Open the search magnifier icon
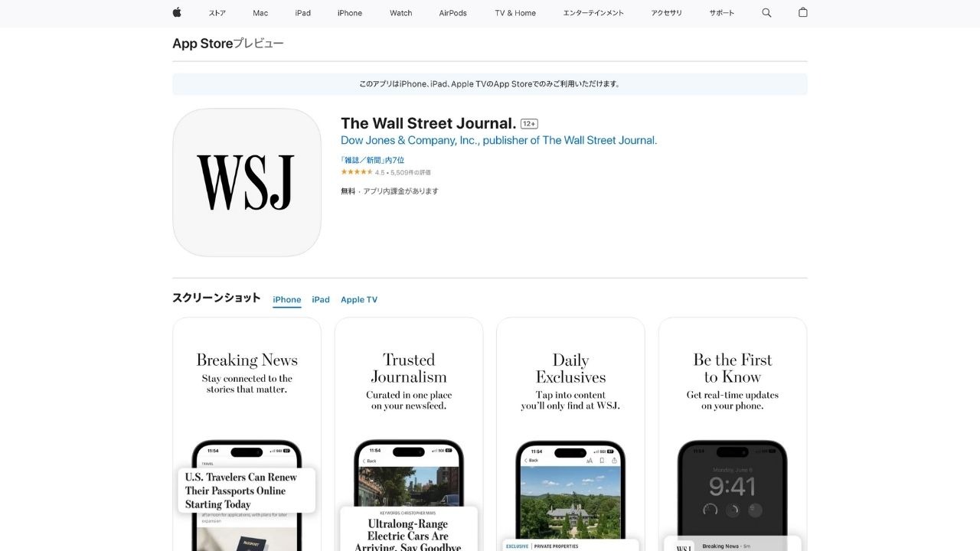Screen dimensions: 980x551 coord(766,13)
